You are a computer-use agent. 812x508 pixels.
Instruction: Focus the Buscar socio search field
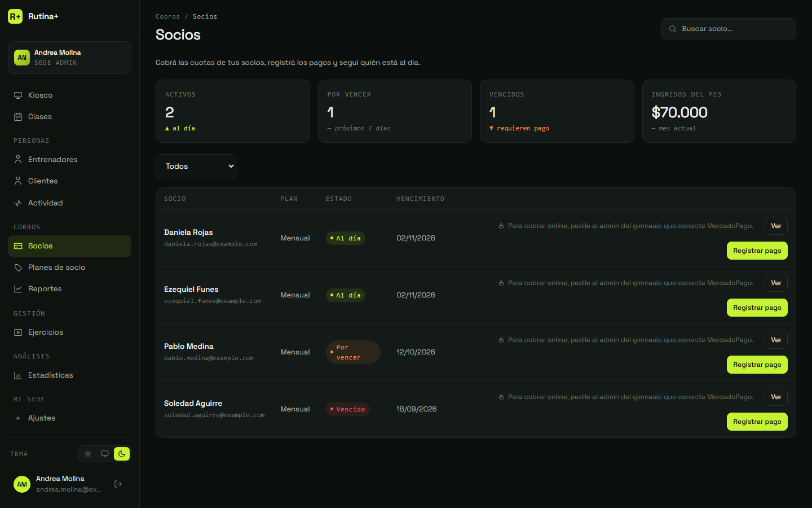tap(728, 29)
